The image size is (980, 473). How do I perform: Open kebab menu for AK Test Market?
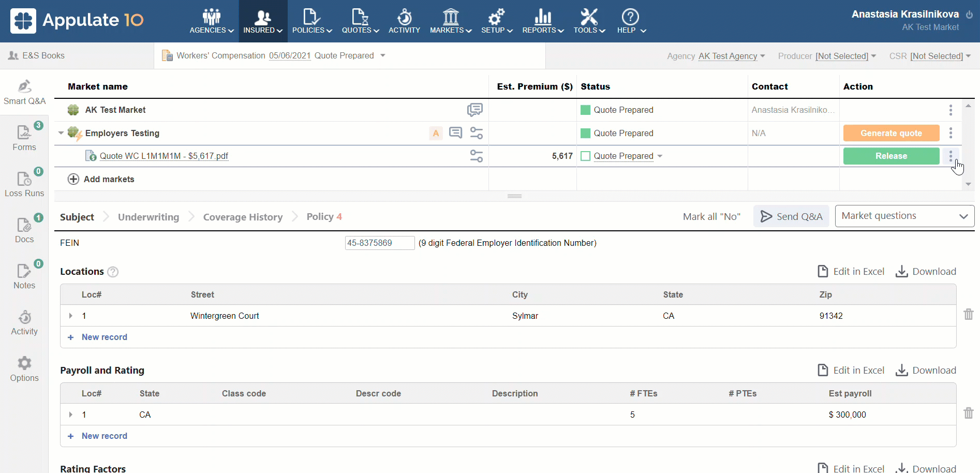click(951, 110)
